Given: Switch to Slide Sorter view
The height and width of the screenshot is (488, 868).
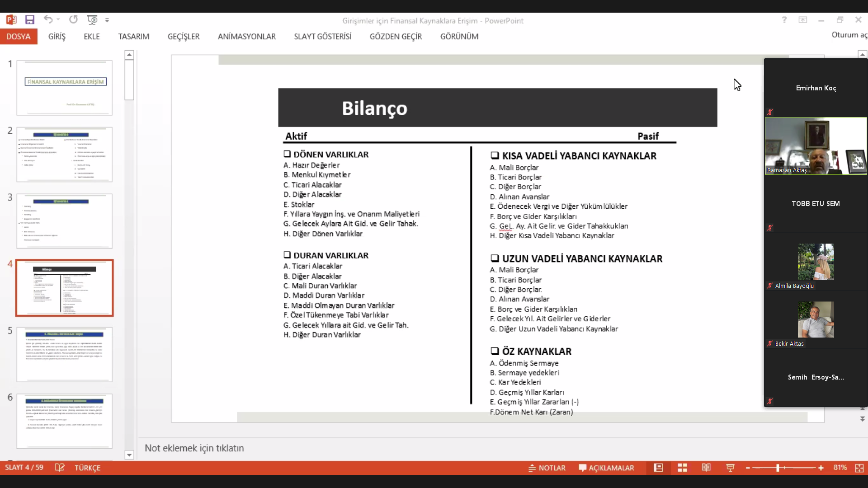Looking at the screenshot, I should click(x=682, y=468).
